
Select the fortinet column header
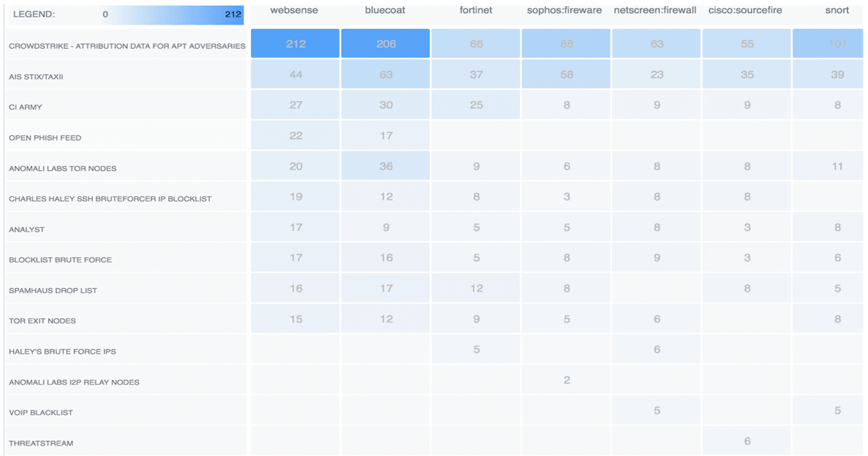(476, 10)
